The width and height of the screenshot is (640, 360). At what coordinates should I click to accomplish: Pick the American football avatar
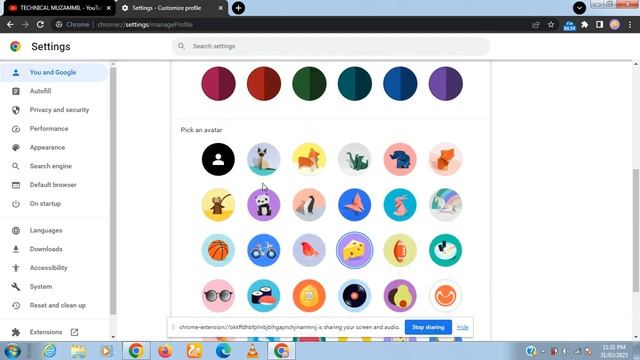tap(400, 250)
